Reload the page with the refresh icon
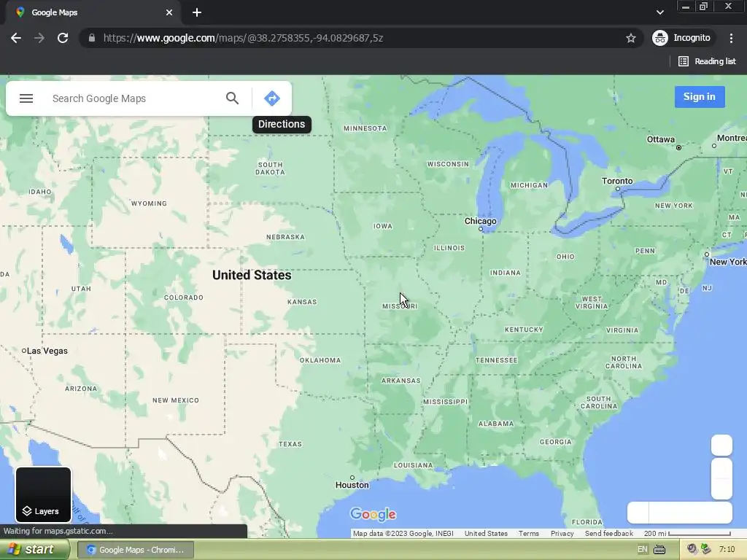 (63, 38)
